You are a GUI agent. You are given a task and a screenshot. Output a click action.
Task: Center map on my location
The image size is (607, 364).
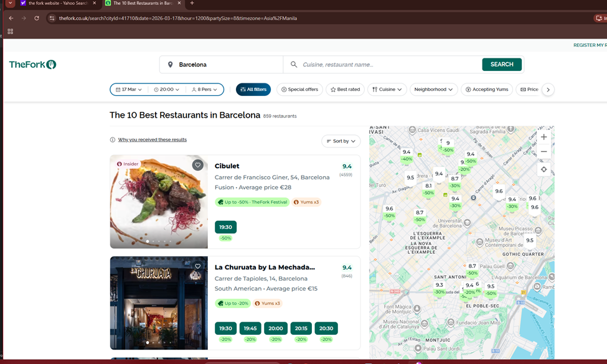point(543,169)
